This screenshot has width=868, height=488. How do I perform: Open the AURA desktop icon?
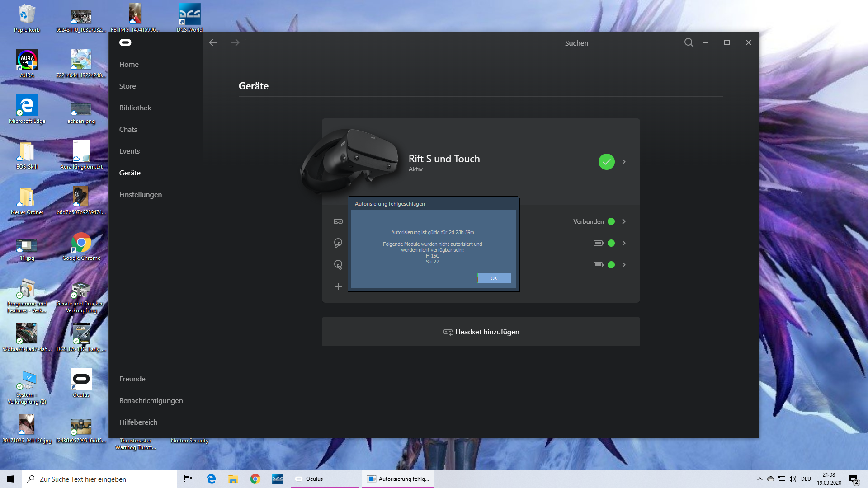tap(27, 64)
